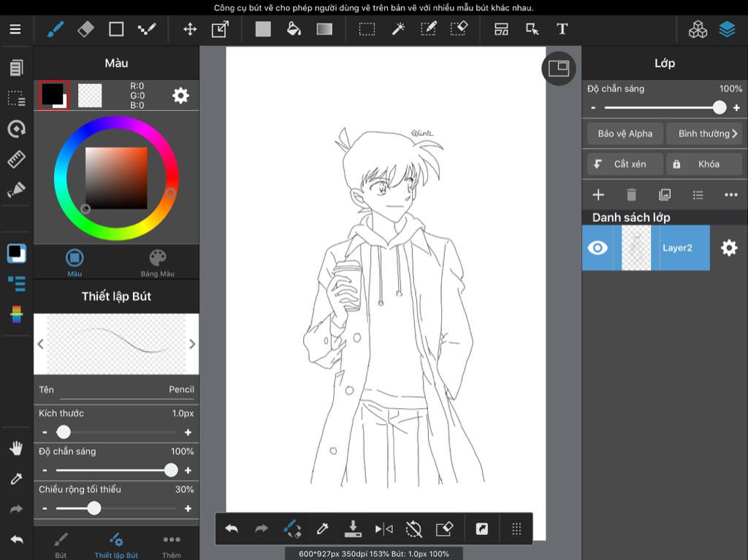This screenshot has width=748, height=560.
Task: Select the Fill rectangle tool
Action: [263, 29]
